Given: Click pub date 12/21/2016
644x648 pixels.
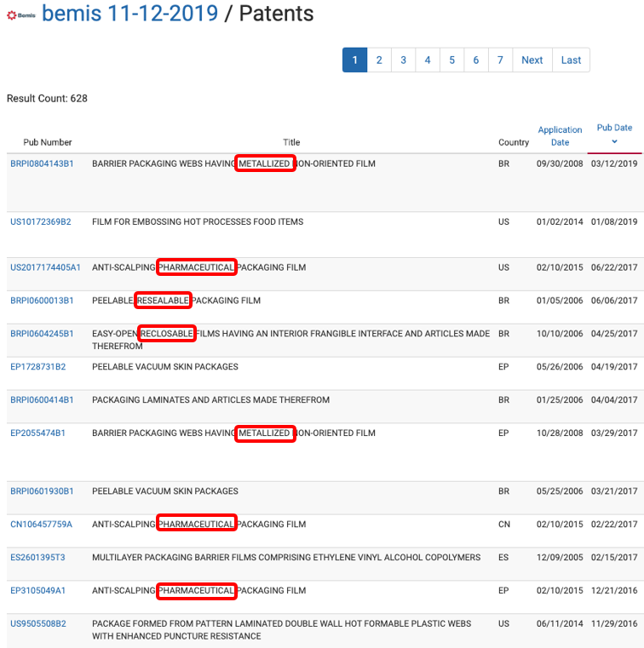Looking at the screenshot, I should click(614, 591).
